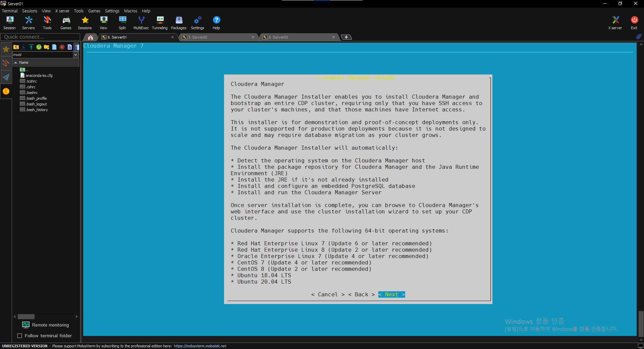644x349 pixels.
Task: Click Next in the installer dialog
Action: click(391, 294)
